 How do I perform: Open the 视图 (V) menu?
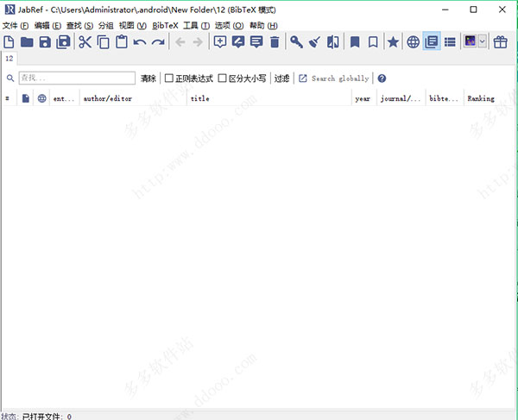tap(133, 25)
